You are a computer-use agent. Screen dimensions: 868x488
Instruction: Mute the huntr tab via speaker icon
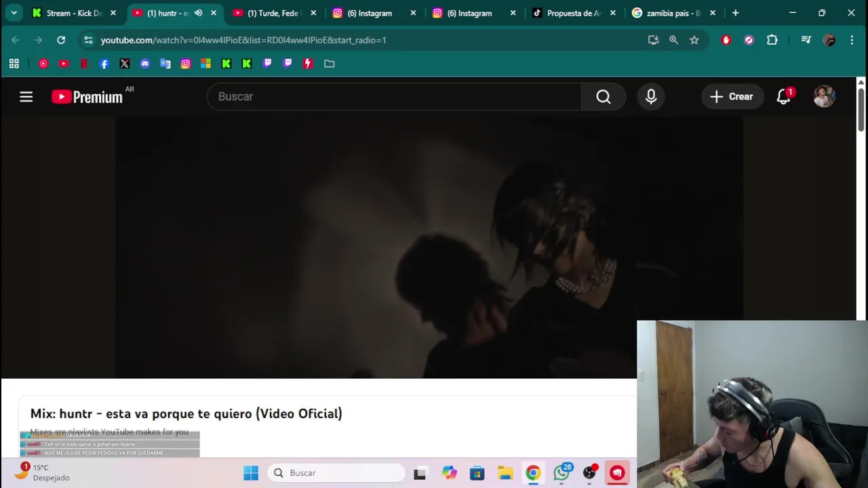[198, 13]
